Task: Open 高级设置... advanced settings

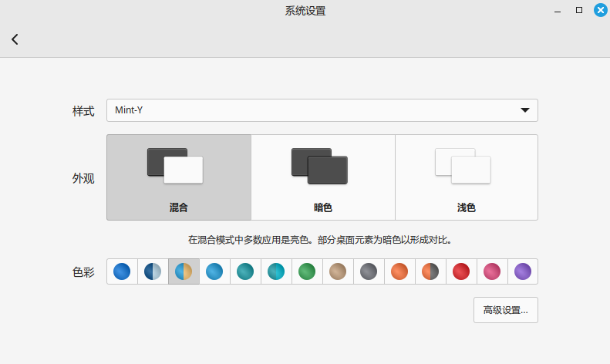Action: [506, 310]
